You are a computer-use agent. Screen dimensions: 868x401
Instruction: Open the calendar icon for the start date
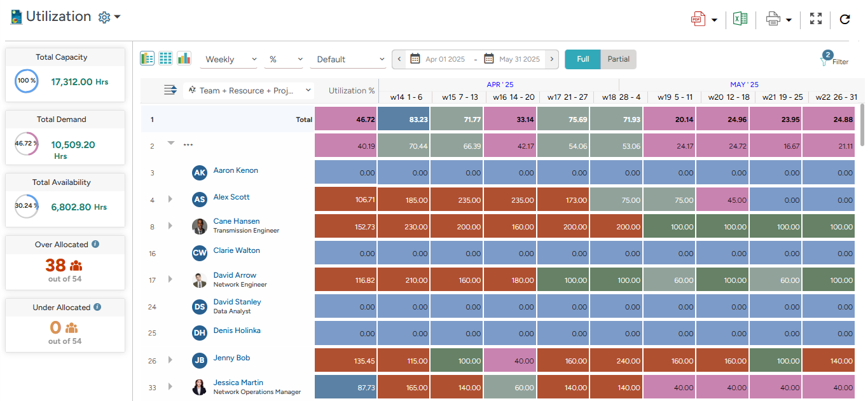pyautogui.click(x=416, y=59)
